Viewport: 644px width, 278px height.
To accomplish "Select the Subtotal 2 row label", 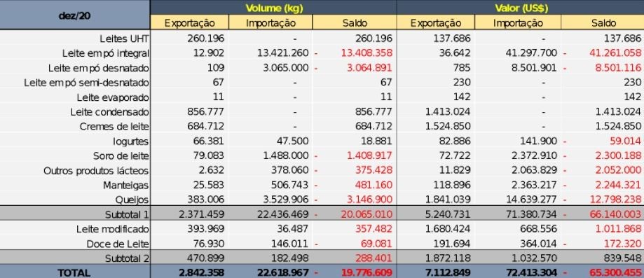I will [x=127, y=258].
